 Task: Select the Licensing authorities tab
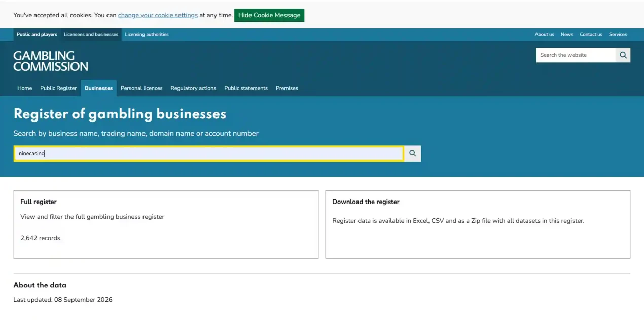click(147, 34)
